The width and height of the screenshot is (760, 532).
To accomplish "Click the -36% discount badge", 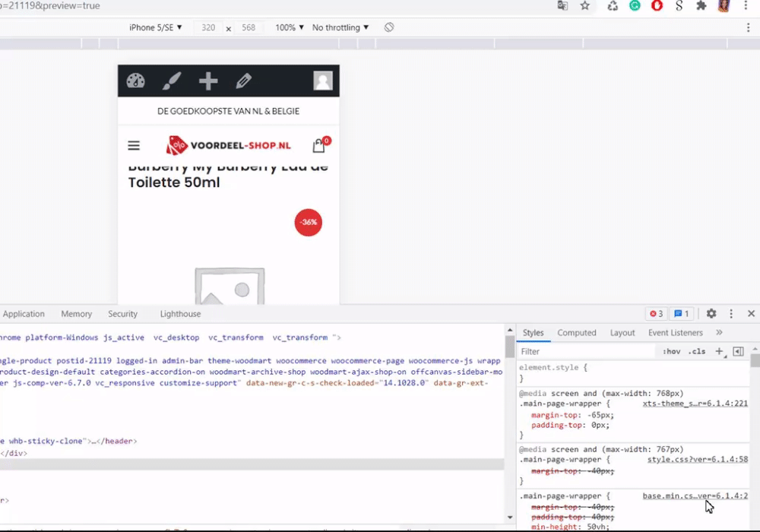I will (309, 223).
